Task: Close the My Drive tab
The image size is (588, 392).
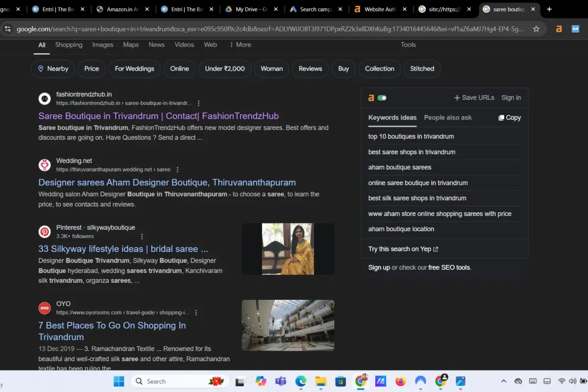Action: tap(276, 9)
